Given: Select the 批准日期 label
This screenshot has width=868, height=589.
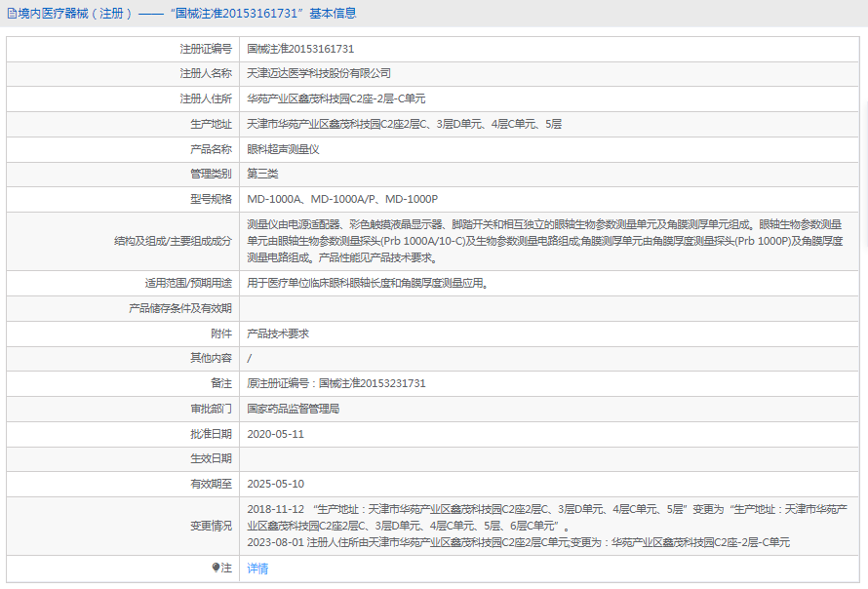Looking at the screenshot, I should (211, 434).
